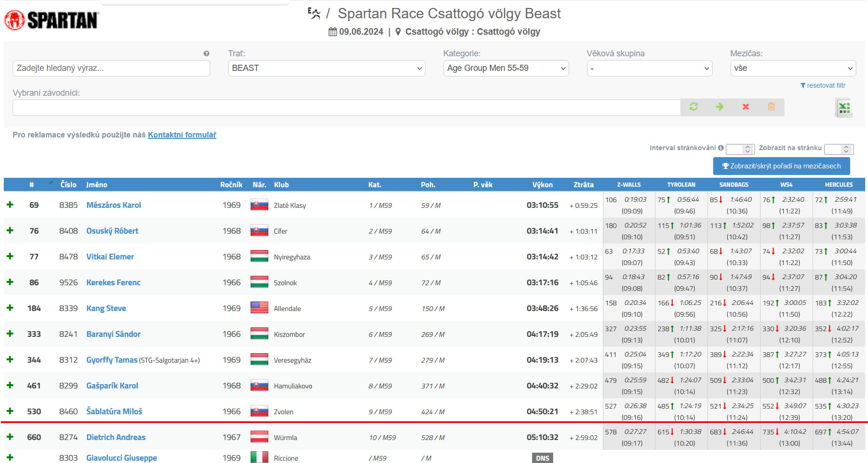
Task: Expand row of Giavolucci Giuseppe with plus icon
Action: (x=10, y=457)
